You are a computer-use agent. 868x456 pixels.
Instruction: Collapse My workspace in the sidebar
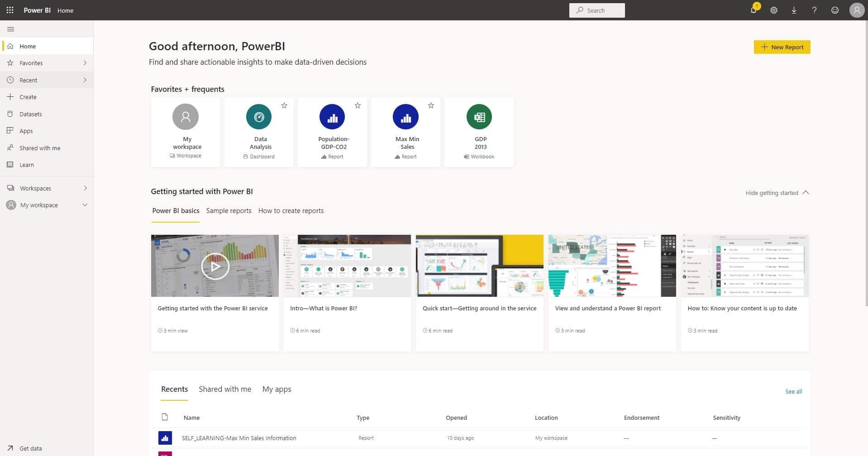(85, 204)
